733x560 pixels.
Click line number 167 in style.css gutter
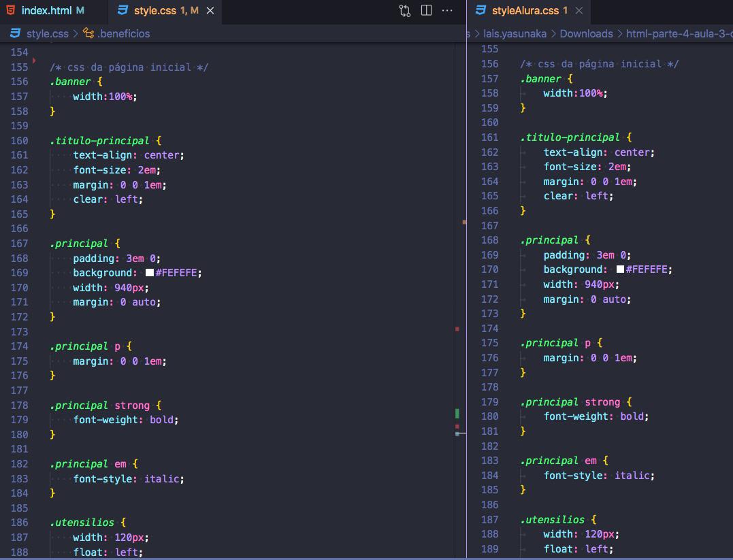19,244
